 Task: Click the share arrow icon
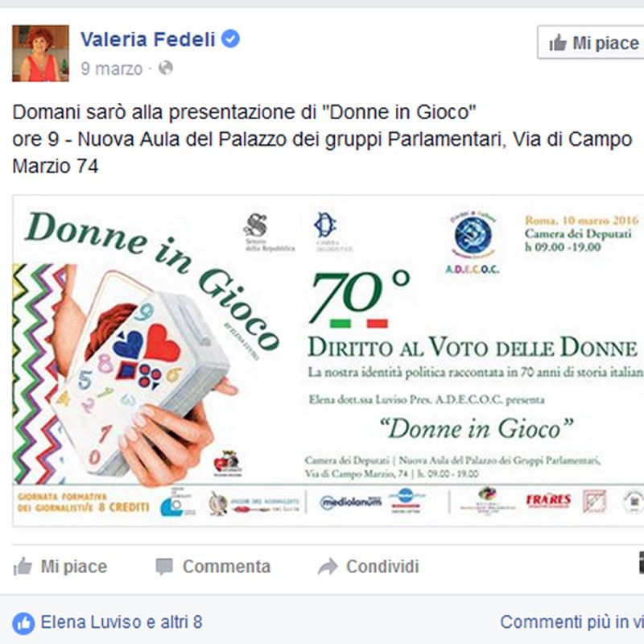click(328, 567)
